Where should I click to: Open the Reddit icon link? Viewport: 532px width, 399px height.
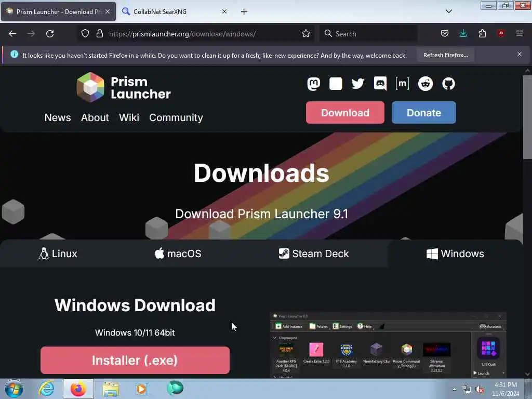pyautogui.click(x=425, y=84)
